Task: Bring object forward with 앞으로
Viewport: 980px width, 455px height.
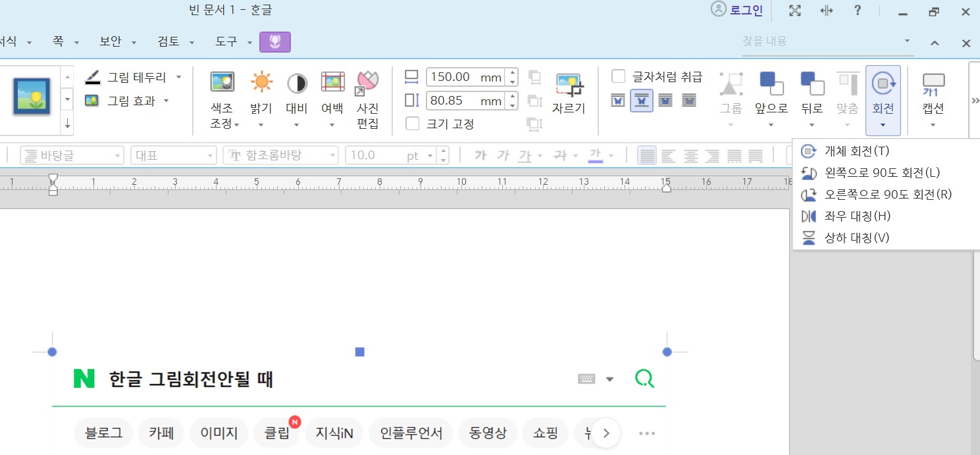Action: click(772, 92)
